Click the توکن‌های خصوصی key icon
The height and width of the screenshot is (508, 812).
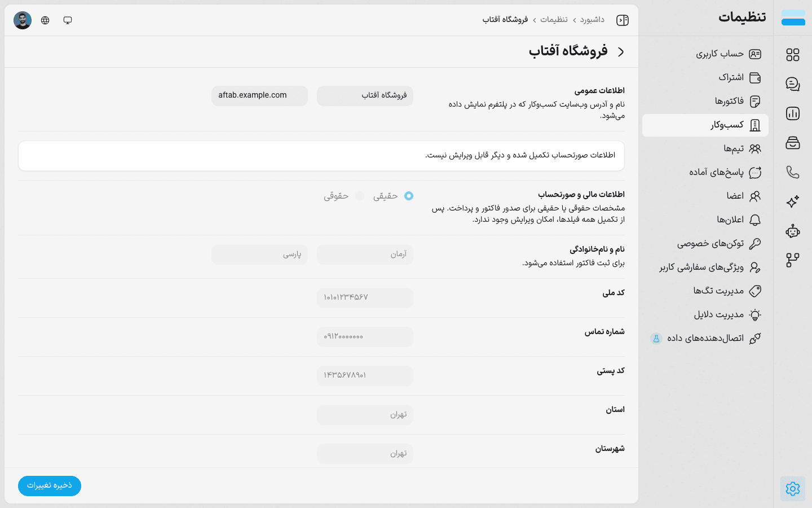click(755, 243)
